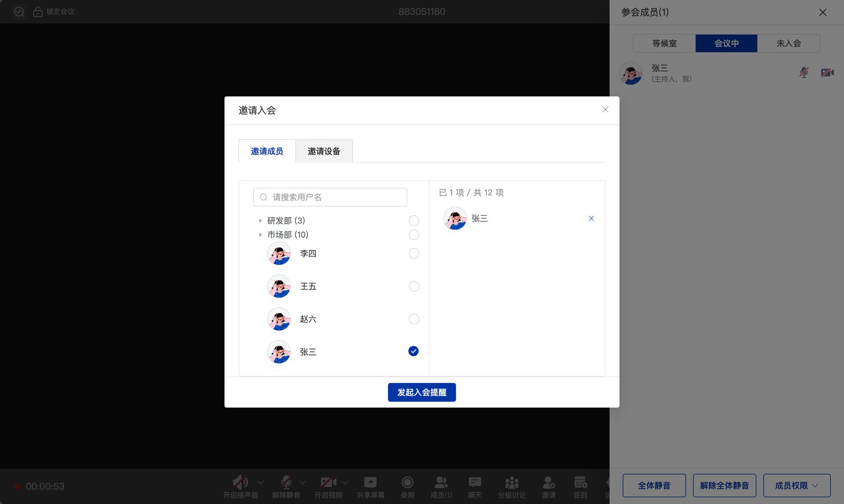This screenshot has width=844, height=504.
Task: Open the chat icon in toolbar
Action: pyautogui.click(x=475, y=482)
